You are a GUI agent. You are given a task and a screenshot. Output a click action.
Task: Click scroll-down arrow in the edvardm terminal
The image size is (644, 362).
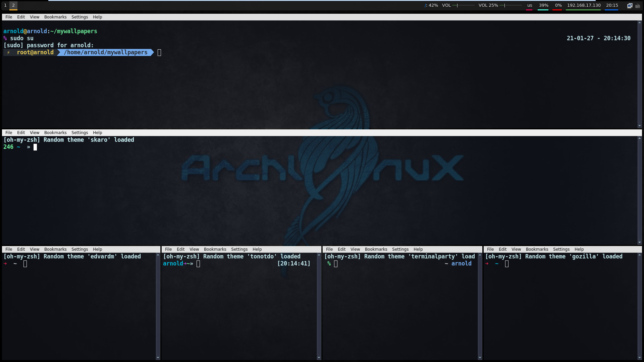[158, 358]
